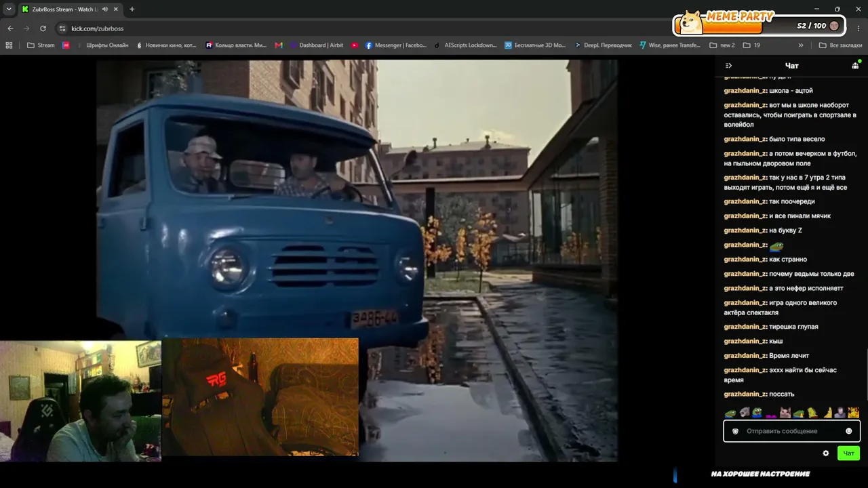The image size is (868, 488).
Task: Click the 'Чат' panel header title
Action: pos(791,66)
